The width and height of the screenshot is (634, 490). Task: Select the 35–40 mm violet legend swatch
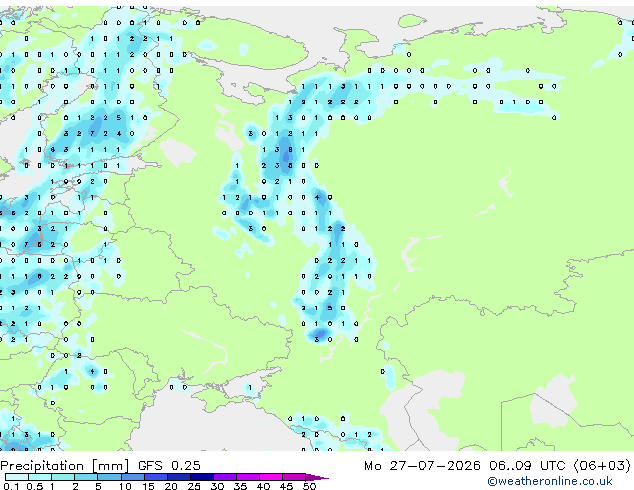pyautogui.click(x=248, y=477)
